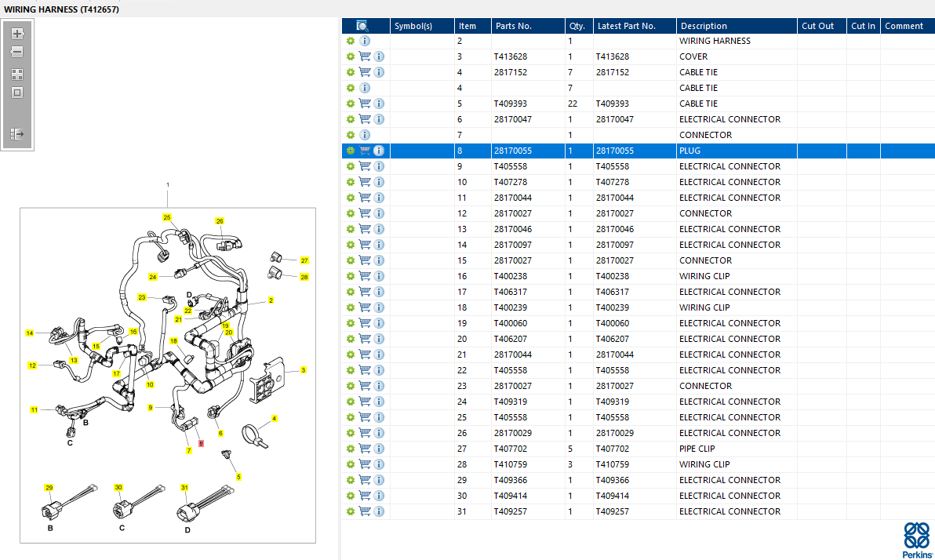Image resolution: width=935 pixels, height=560 pixels.
Task: Add T405558 item 9 to cart
Action: pos(364,166)
